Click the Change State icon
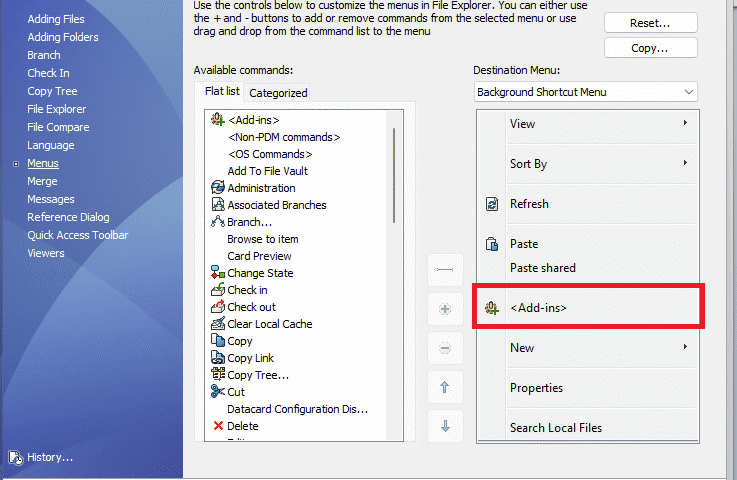Screen dimensions: 737x480 point(217,272)
